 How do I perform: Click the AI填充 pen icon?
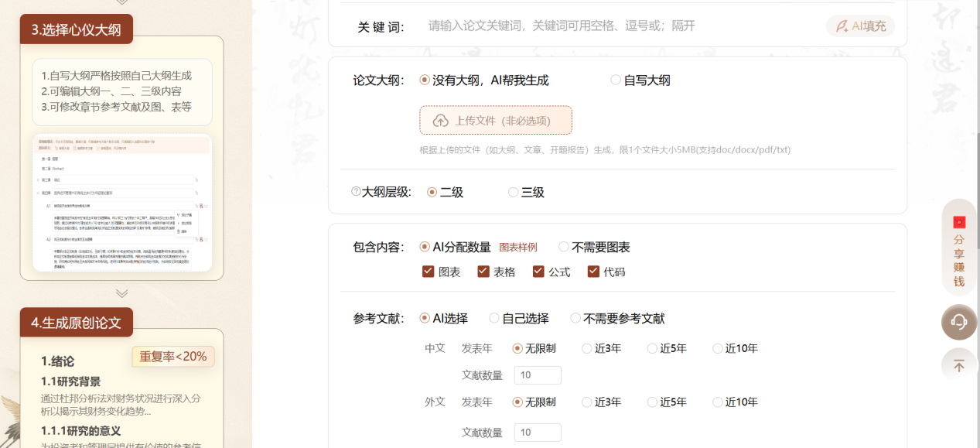pyautogui.click(x=842, y=26)
